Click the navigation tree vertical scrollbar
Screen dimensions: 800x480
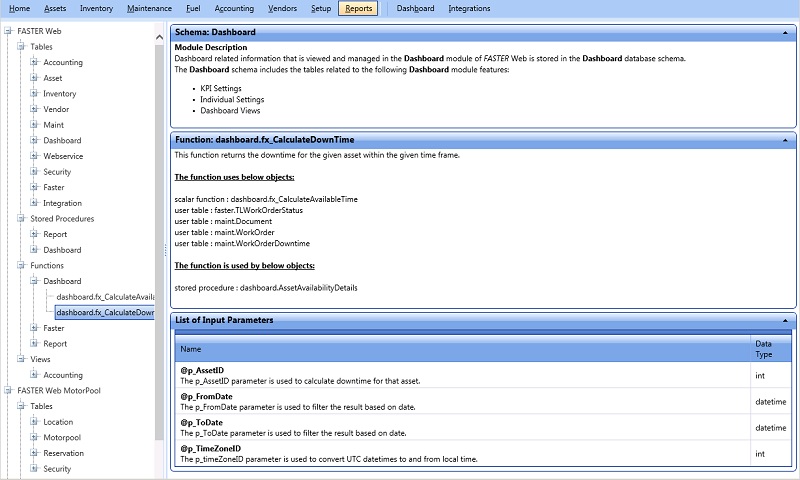coord(160,240)
